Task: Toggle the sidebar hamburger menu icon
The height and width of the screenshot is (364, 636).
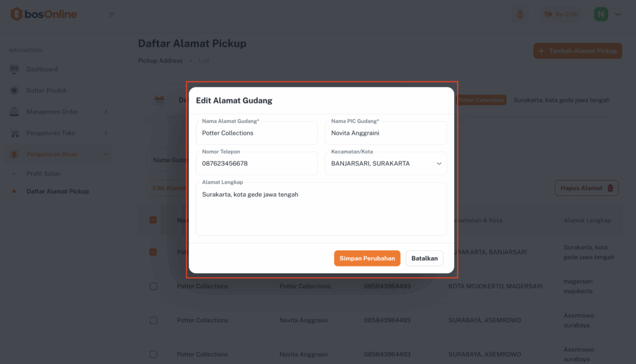Action: tap(112, 14)
